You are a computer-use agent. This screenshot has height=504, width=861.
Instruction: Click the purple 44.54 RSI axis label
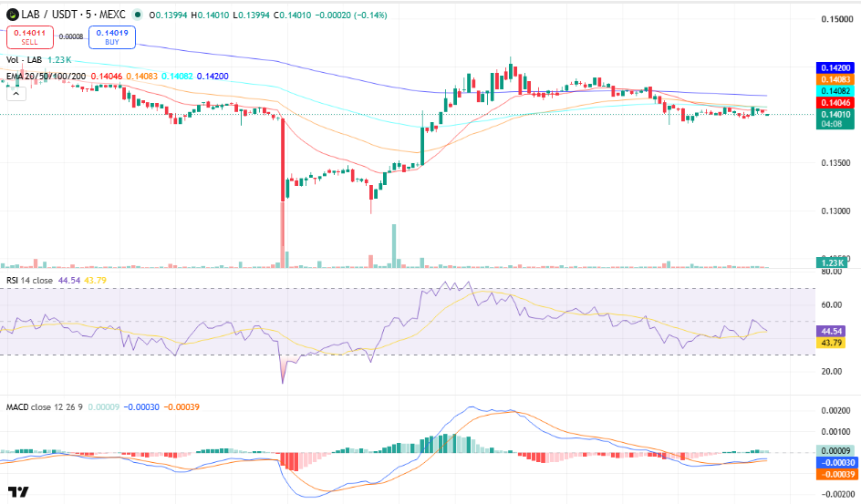[x=831, y=331]
